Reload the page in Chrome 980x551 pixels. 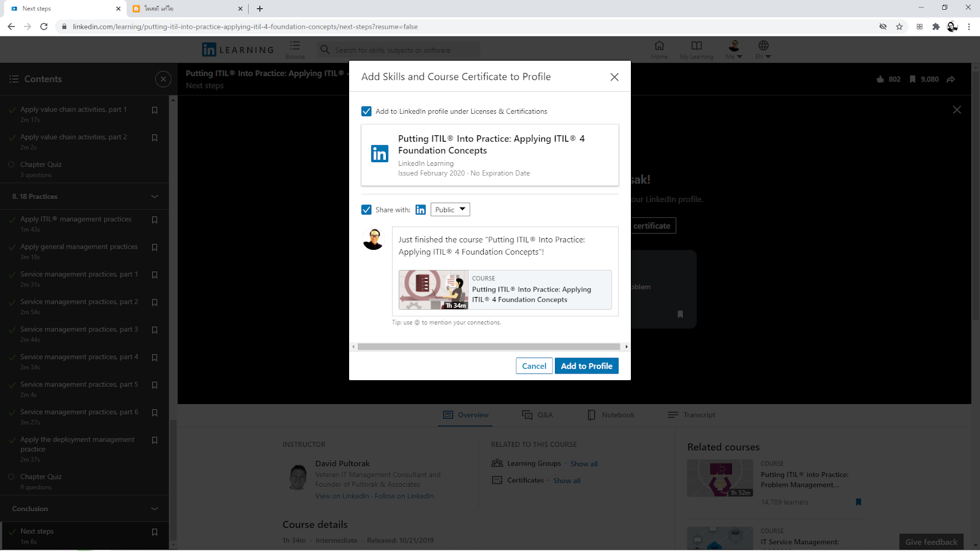pos(43,26)
